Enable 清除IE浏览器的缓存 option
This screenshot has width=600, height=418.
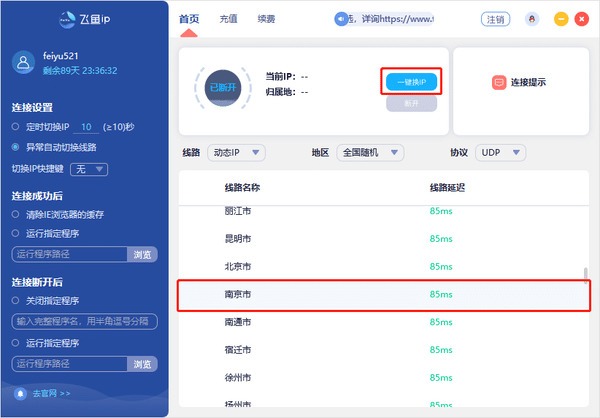point(15,214)
